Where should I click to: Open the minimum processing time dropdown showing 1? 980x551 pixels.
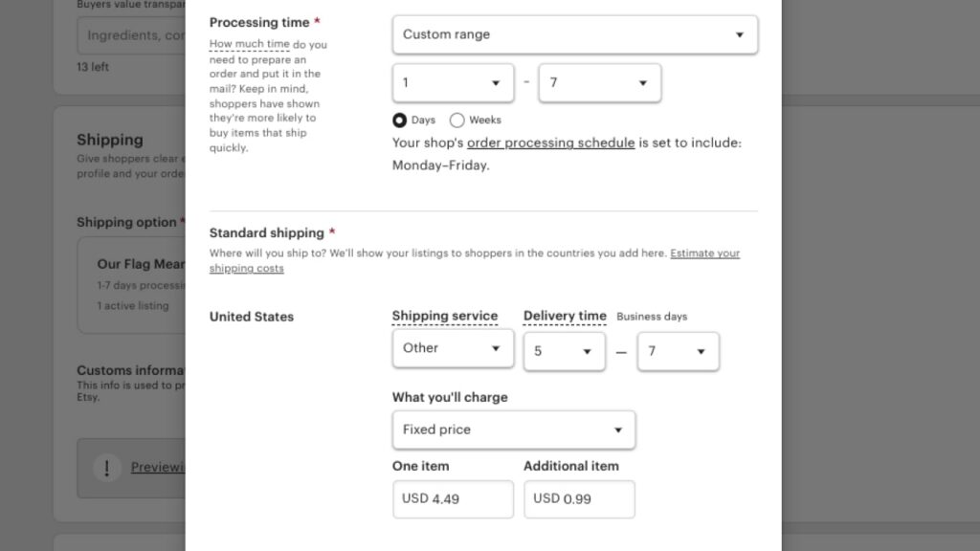pyautogui.click(x=452, y=82)
